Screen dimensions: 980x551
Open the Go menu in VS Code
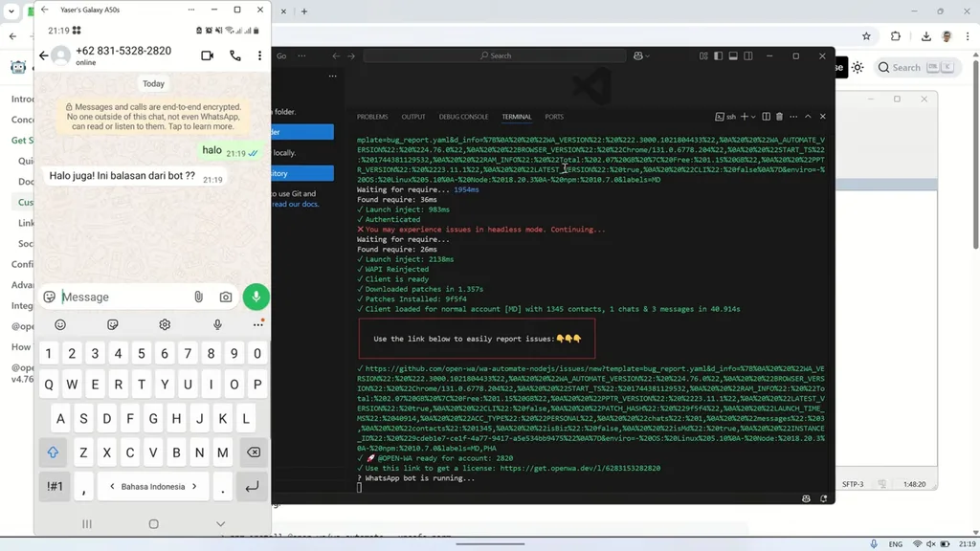click(x=282, y=55)
